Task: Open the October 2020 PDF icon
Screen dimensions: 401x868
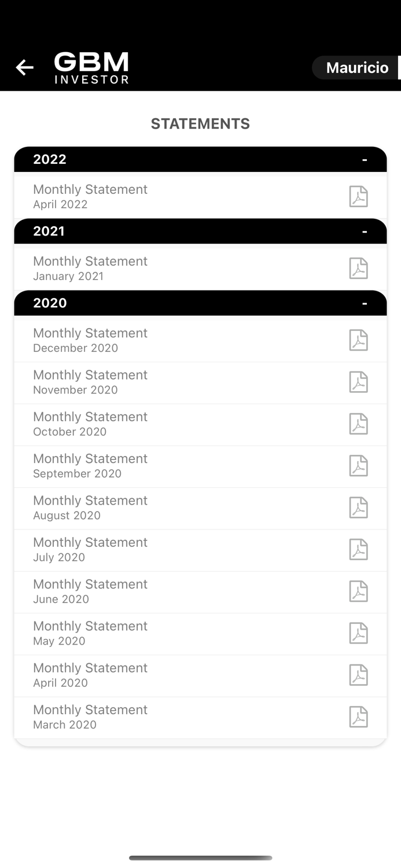Action: coord(358,424)
